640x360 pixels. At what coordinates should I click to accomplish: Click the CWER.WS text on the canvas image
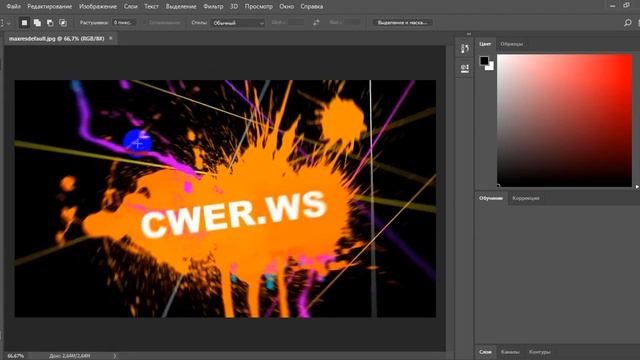pos(233,215)
